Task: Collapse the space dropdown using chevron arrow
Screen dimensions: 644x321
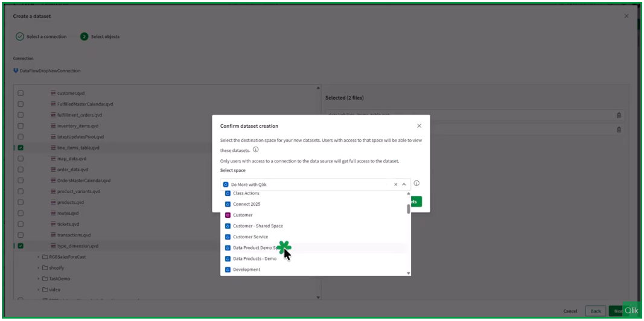Action: (x=404, y=185)
